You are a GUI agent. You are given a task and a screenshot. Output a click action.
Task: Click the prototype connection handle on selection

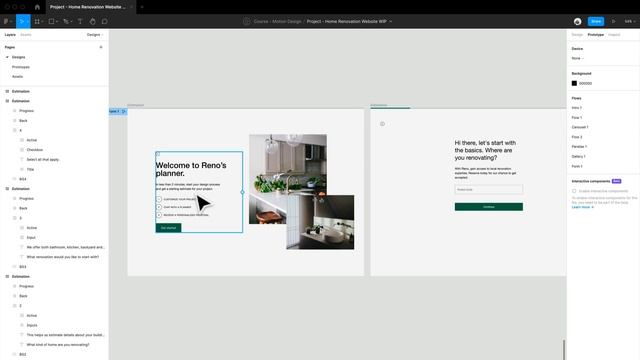point(242,192)
